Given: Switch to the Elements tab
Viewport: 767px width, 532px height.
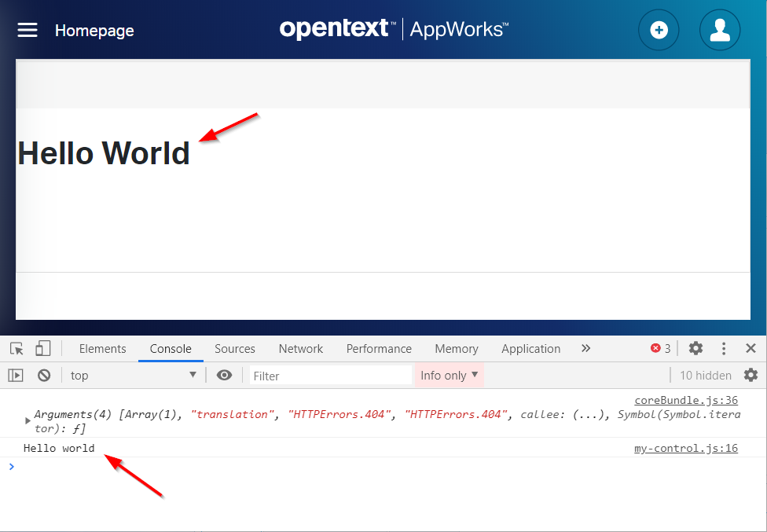Looking at the screenshot, I should pos(102,348).
